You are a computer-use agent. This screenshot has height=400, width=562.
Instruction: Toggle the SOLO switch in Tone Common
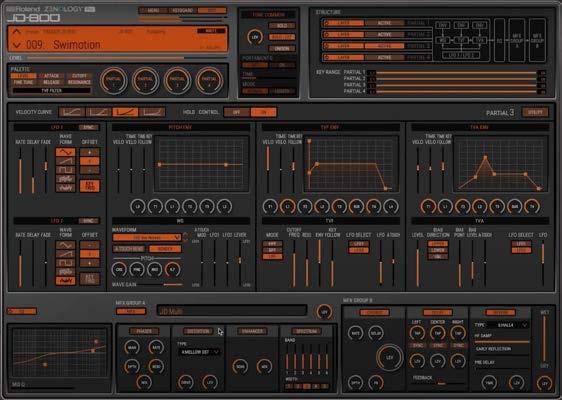tap(282, 25)
